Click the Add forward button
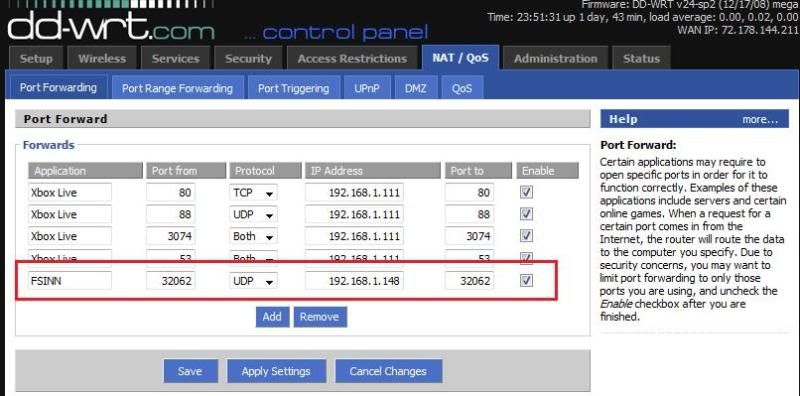 coord(272,316)
